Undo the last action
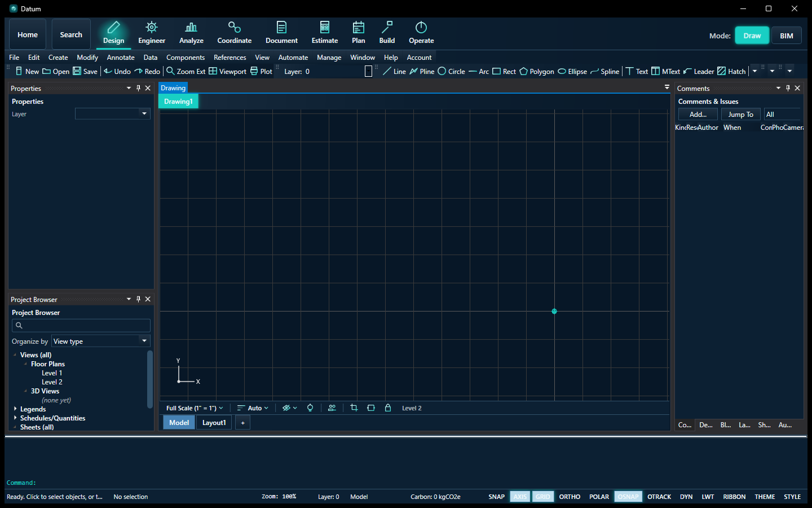The height and width of the screenshot is (508, 812). (x=117, y=71)
